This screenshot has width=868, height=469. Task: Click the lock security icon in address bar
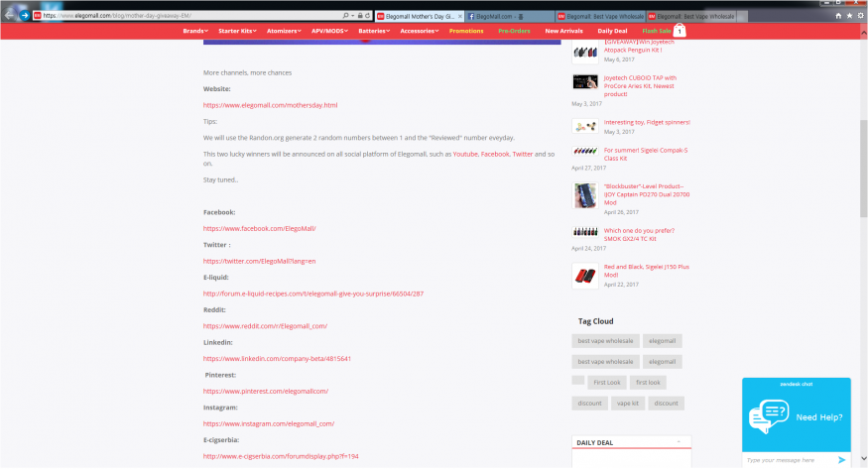pyautogui.click(x=360, y=16)
